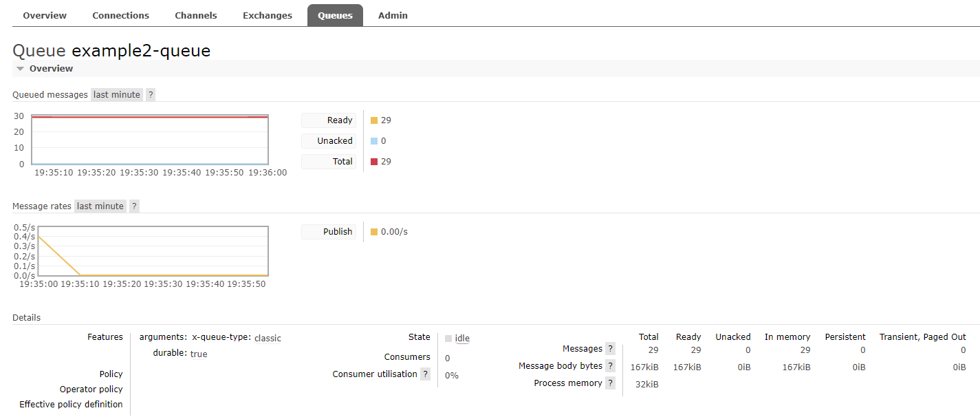This screenshot has height=417, width=980.
Task: Change Message rates 'last minute' range
Action: pyautogui.click(x=100, y=206)
